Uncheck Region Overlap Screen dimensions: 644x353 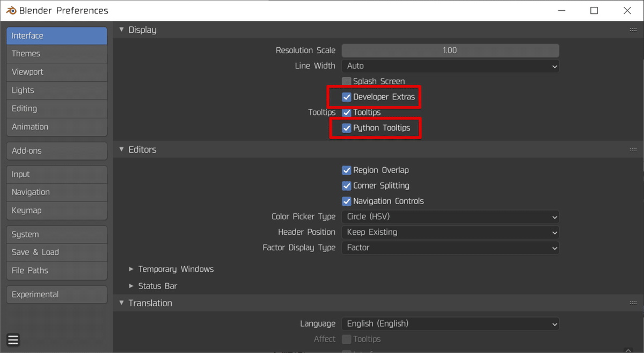pos(347,170)
